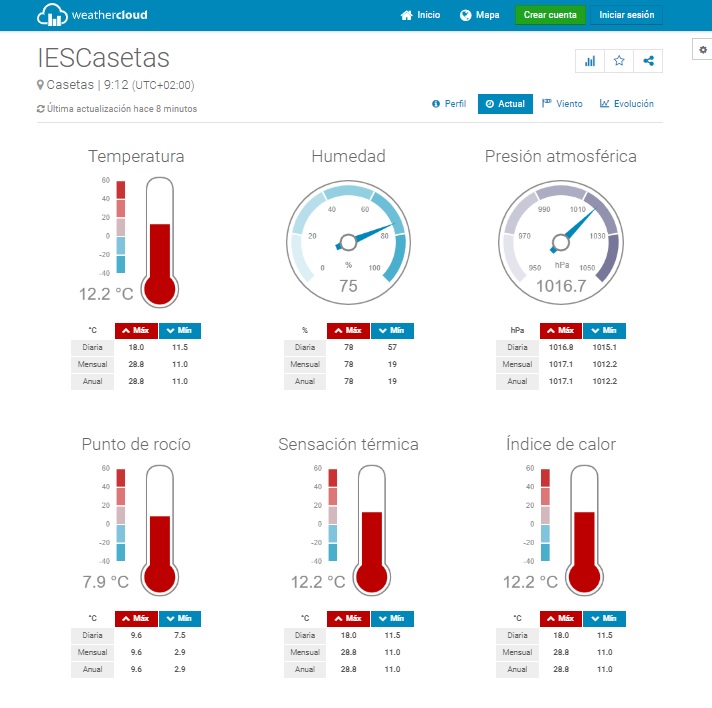Image resolution: width=712 pixels, height=708 pixels.
Task: Click the Índice de calor Máx header
Action: 561,618
